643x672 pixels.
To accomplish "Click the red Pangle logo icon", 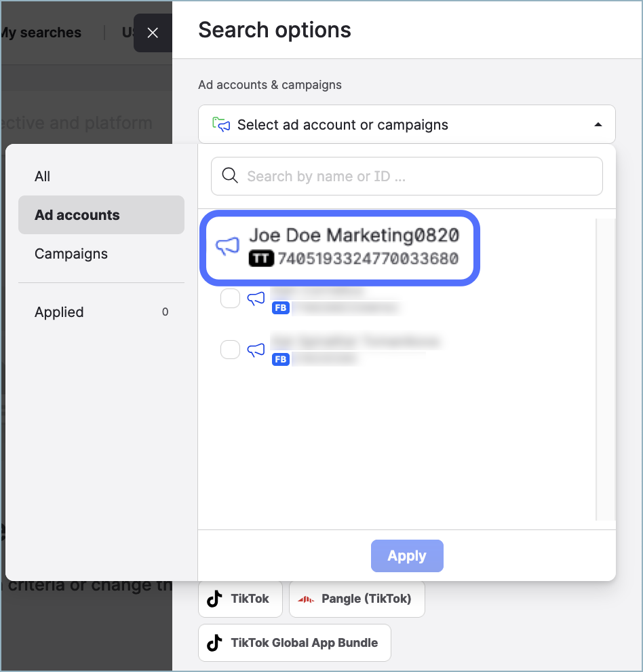I will click(306, 599).
